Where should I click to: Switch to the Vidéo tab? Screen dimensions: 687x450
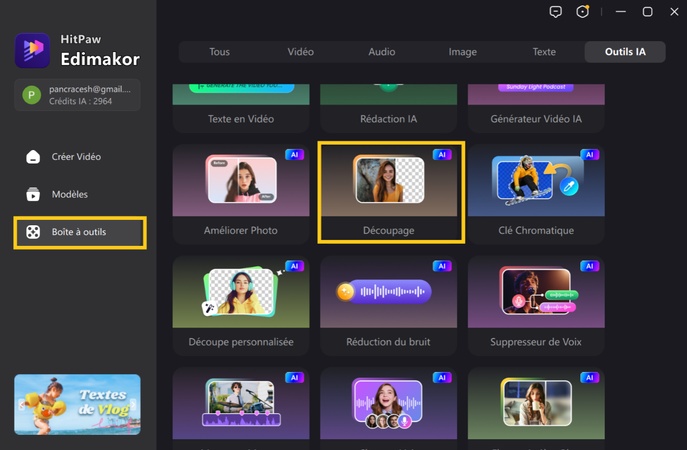[301, 52]
